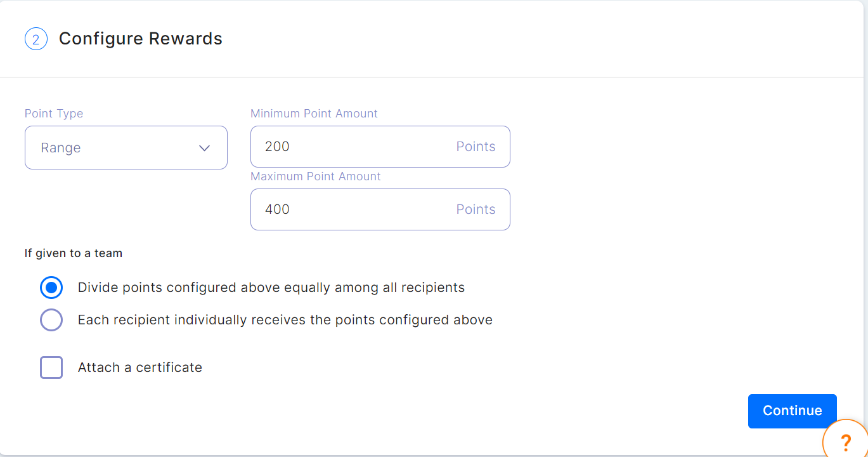Click the Point Type field label
Image resolution: width=868 pixels, height=457 pixels.
[54, 114]
